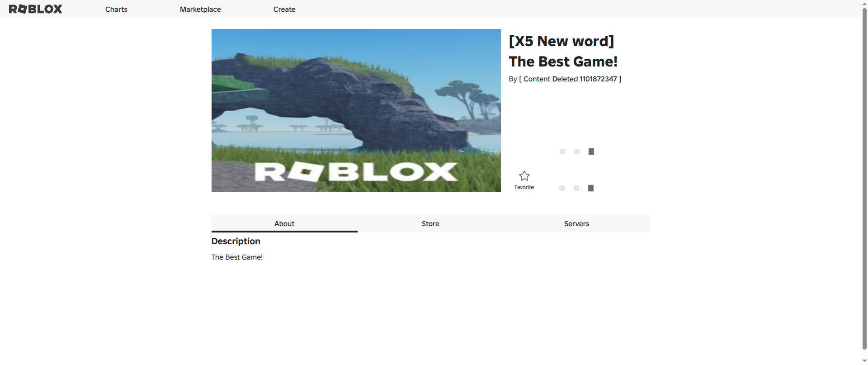Open the Create menu item
The image size is (868, 365).
point(284,9)
